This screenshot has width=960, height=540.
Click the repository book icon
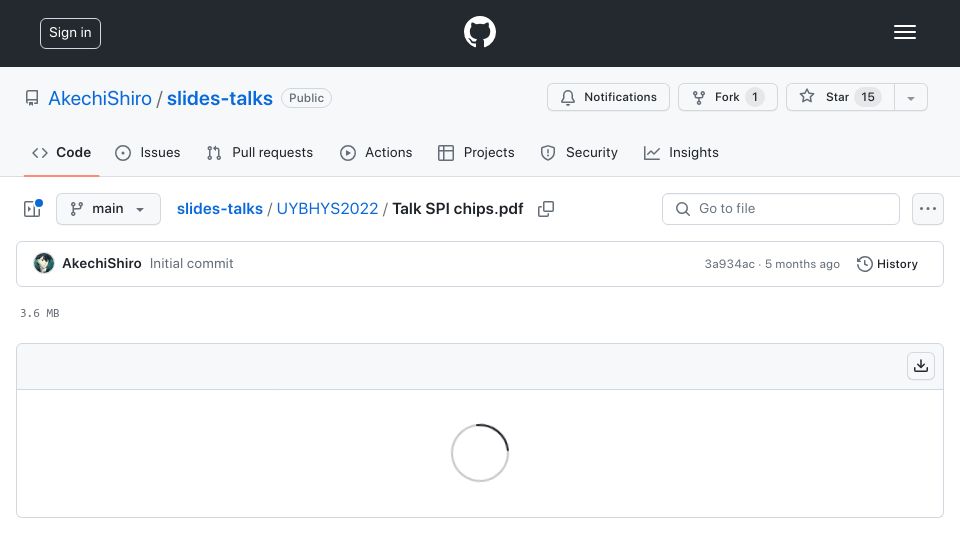tap(32, 98)
